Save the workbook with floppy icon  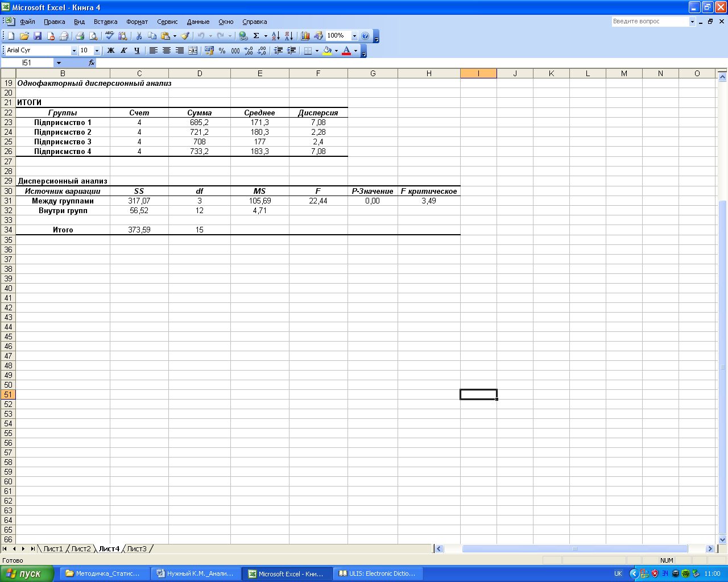(x=38, y=36)
